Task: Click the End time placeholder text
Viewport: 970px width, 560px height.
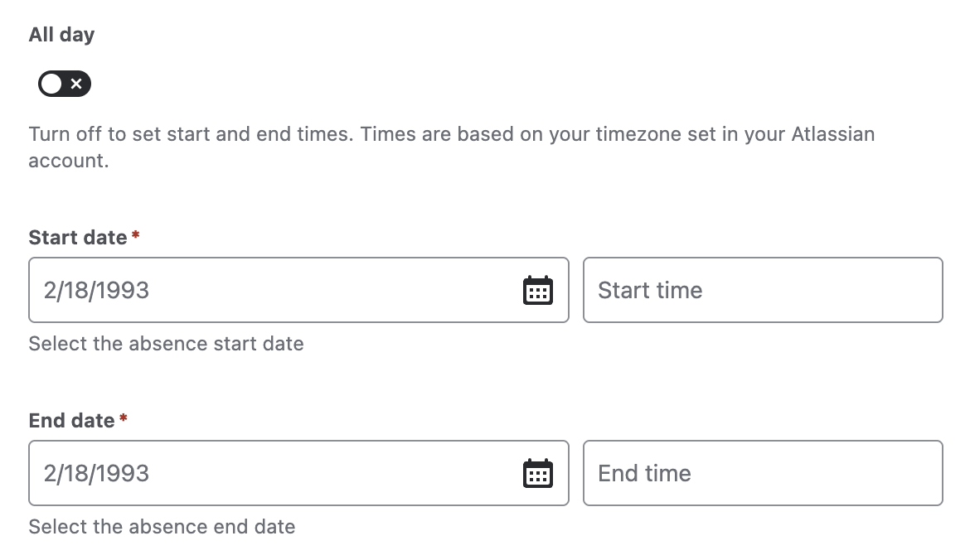Action: pos(645,473)
